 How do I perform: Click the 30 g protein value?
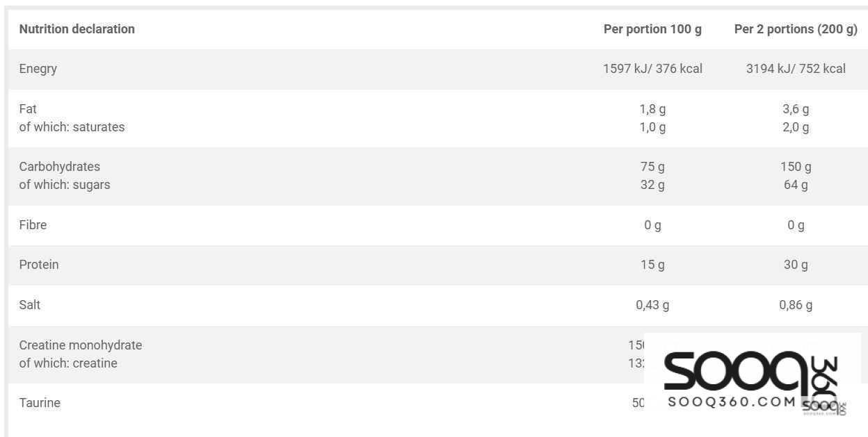(x=796, y=265)
